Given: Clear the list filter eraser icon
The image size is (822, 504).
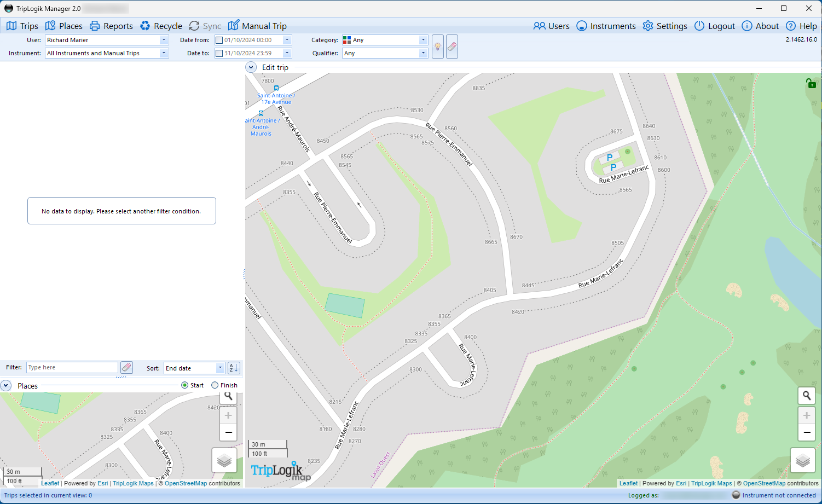Looking at the screenshot, I should [x=126, y=368].
